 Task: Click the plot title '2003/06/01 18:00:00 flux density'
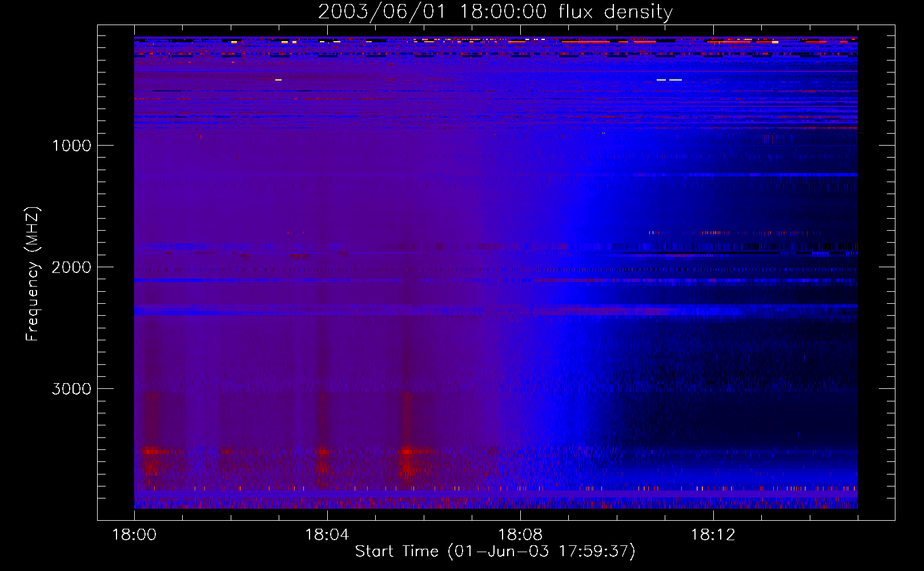(495, 12)
